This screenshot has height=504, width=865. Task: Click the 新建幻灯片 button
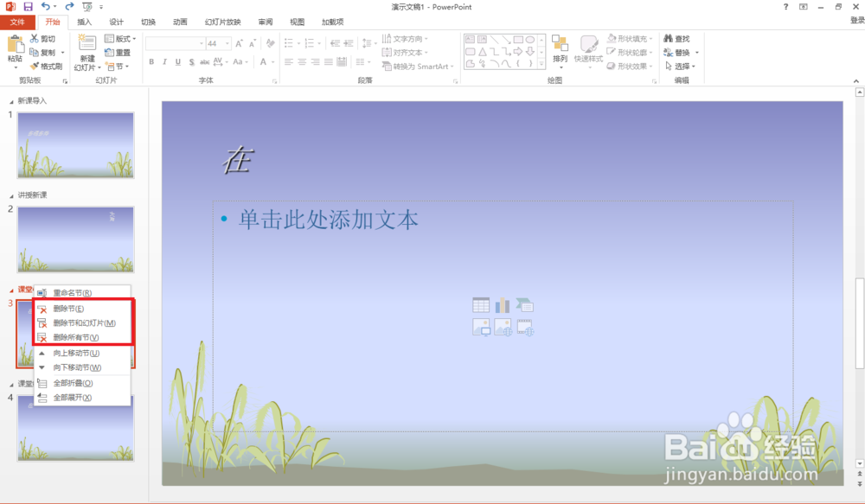(x=86, y=50)
